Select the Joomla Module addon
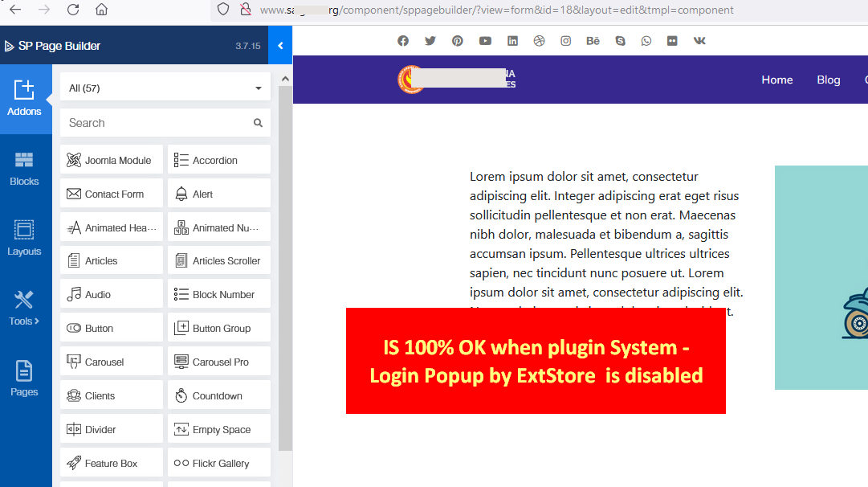The image size is (868, 487). pos(112,160)
